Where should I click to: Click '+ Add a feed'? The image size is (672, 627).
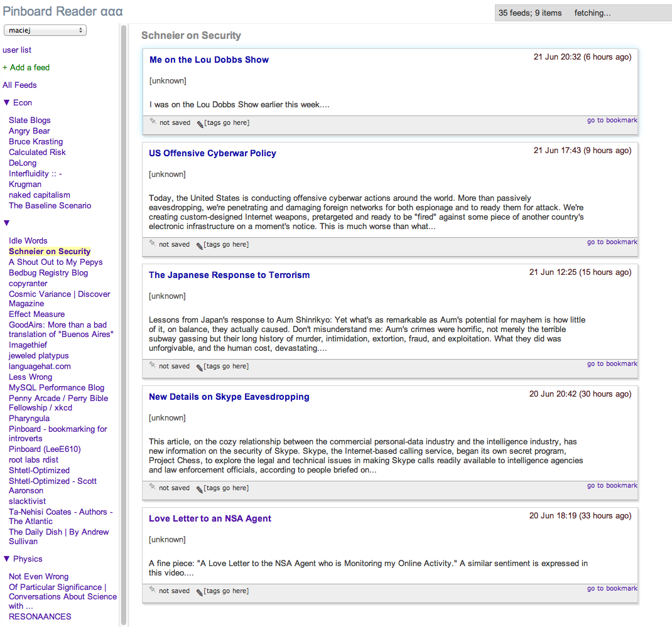click(26, 67)
